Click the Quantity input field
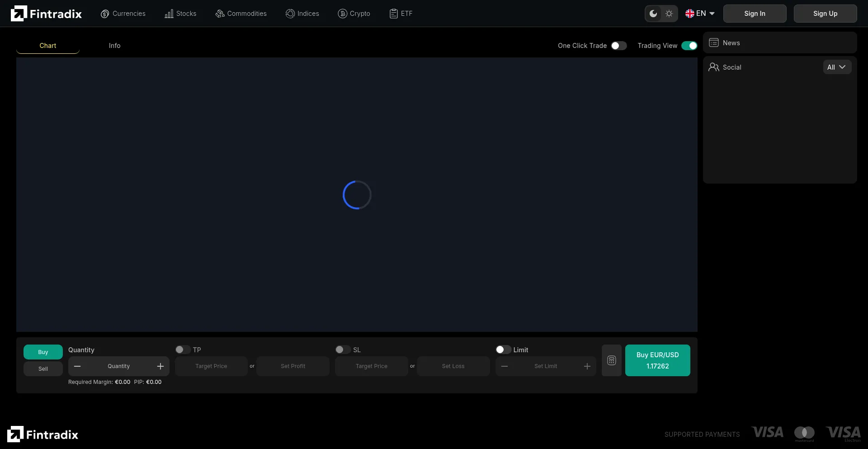Screen dimensions: 868x449 [118, 366]
